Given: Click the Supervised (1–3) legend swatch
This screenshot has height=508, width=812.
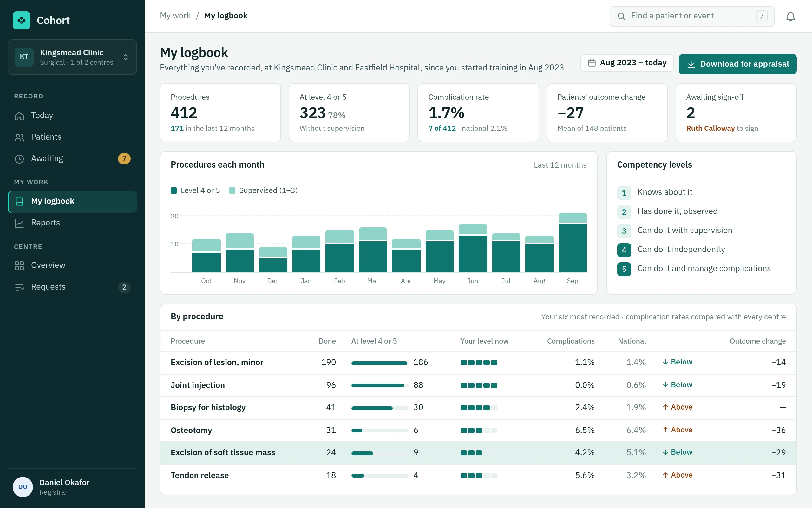Looking at the screenshot, I should 232,190.
